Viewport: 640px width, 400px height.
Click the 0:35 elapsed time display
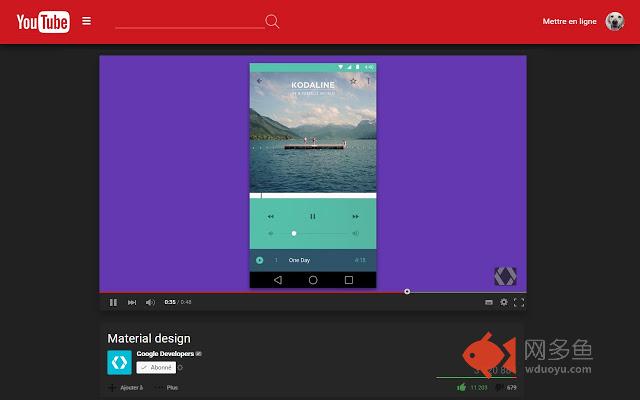click(170, 302)
